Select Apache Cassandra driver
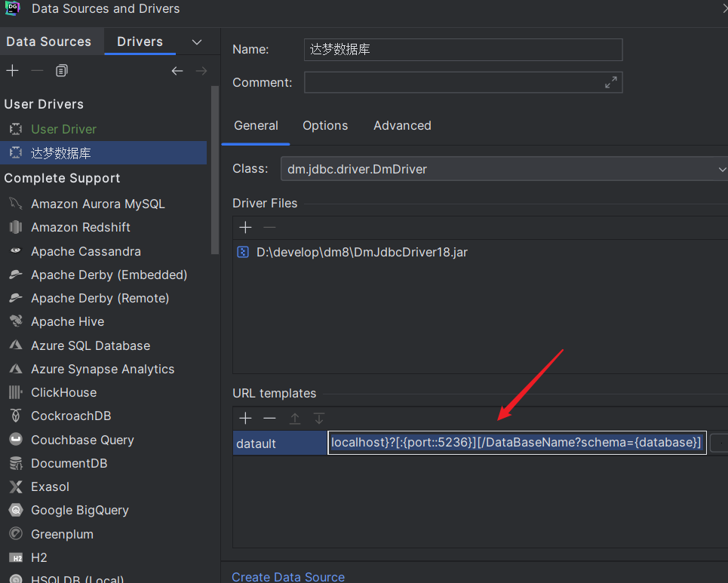Viewport: 728px width, 583px height. (x=103, y=251)
